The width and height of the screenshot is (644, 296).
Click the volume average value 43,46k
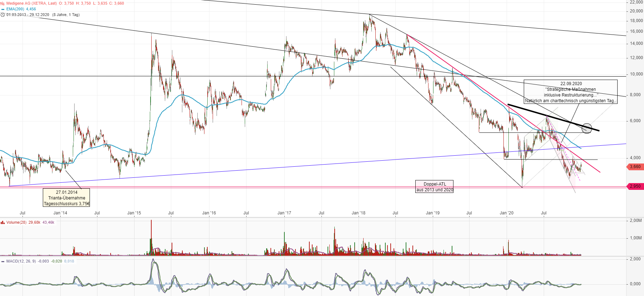click(x=49, y=222)
